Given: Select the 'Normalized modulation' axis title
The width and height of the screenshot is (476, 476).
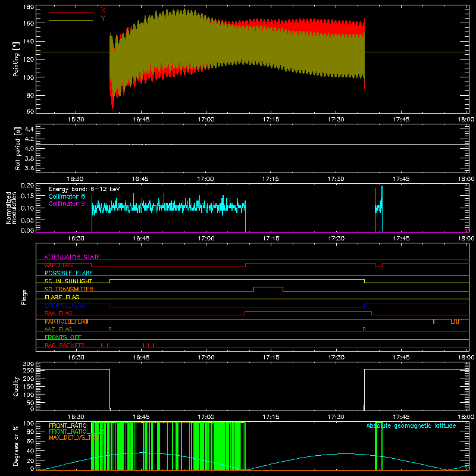Looking at the screenshot, I should click(11, 208).
